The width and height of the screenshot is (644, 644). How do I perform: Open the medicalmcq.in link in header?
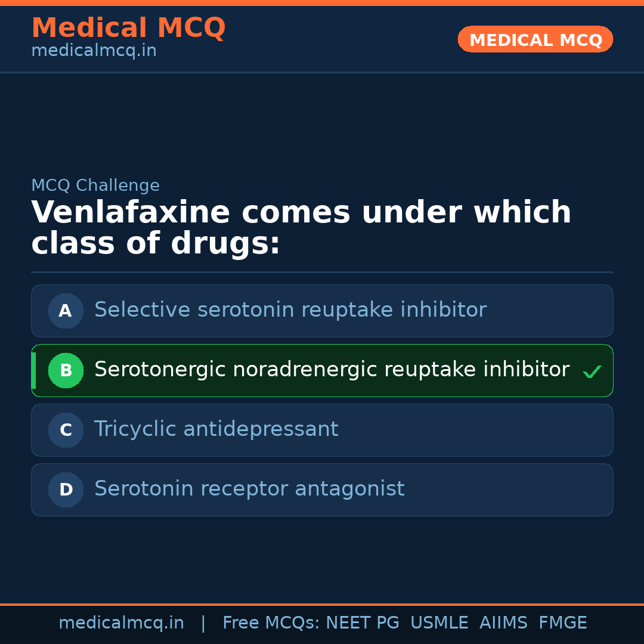coord(94,51)
